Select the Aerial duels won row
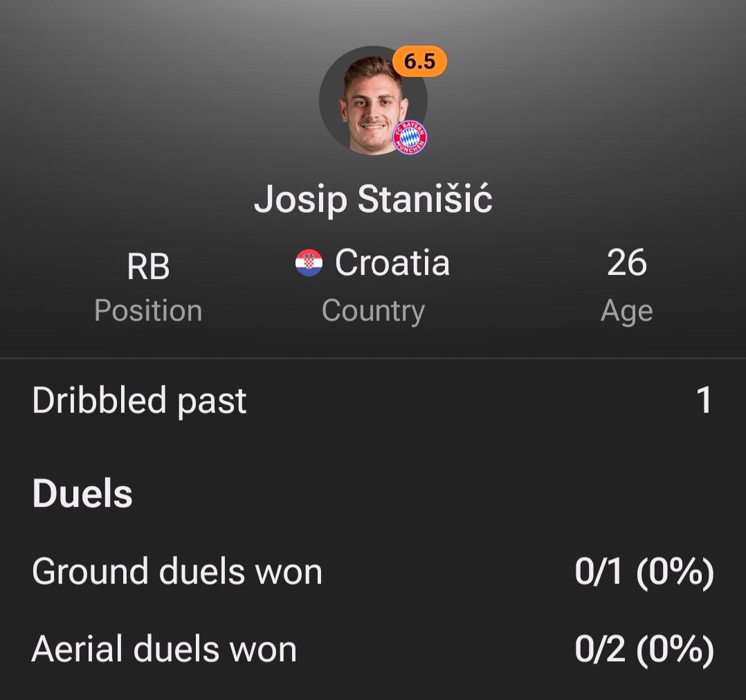Image resolution: width=746 pixels, height=700 pixels. pyautogui.click(x=373, y=649)
